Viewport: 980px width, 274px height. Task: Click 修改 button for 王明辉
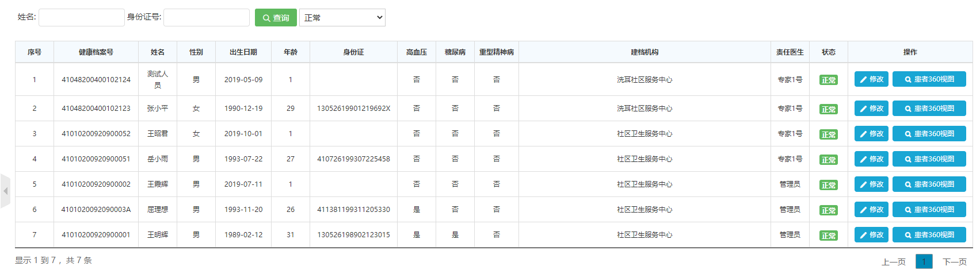871,235
